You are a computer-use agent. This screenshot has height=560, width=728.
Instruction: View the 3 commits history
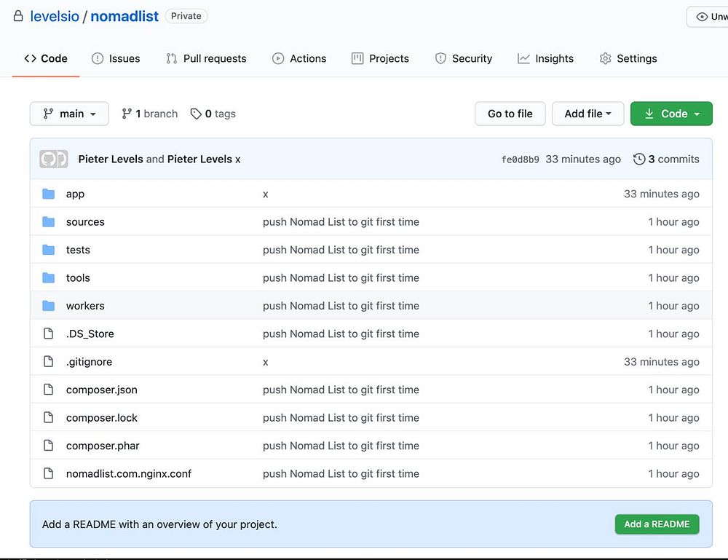pos(666,159)
